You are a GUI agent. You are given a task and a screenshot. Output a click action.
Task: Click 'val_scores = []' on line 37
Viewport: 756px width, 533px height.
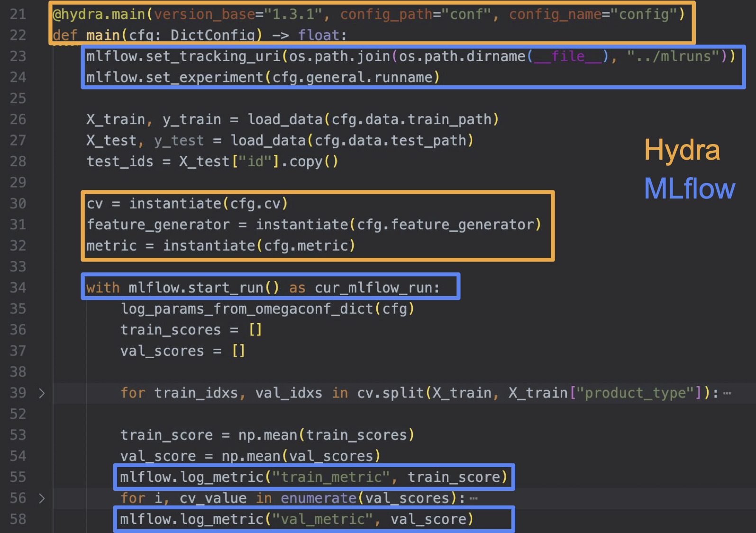pos(183,351)
